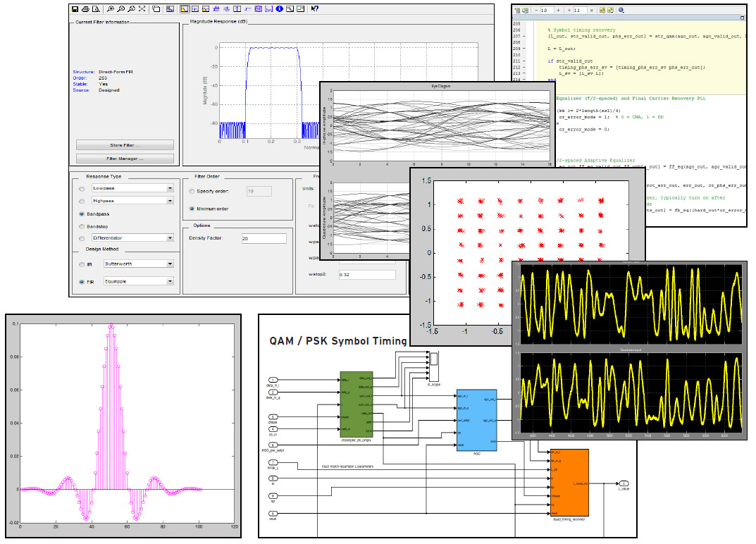Click the Print icon in filter toolbar
The image size is (756, 544).
tap(85, 9)
